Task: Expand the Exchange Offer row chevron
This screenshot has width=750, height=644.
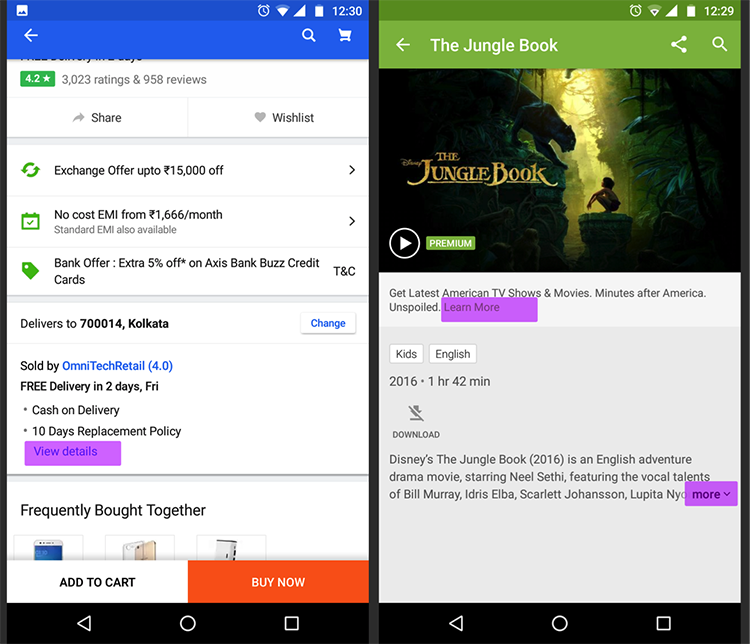Action: tap(352, 170)
